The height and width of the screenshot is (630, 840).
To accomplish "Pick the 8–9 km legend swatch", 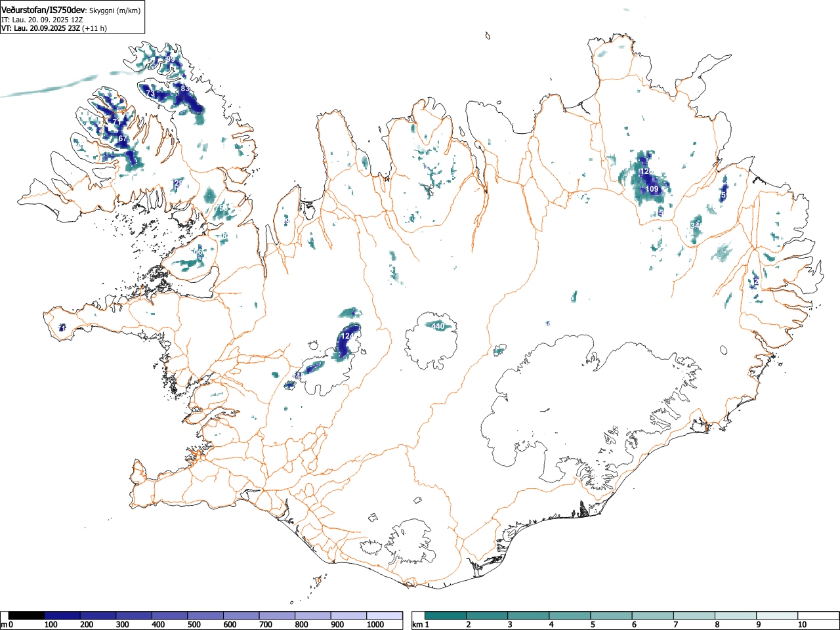I will 735,616.
